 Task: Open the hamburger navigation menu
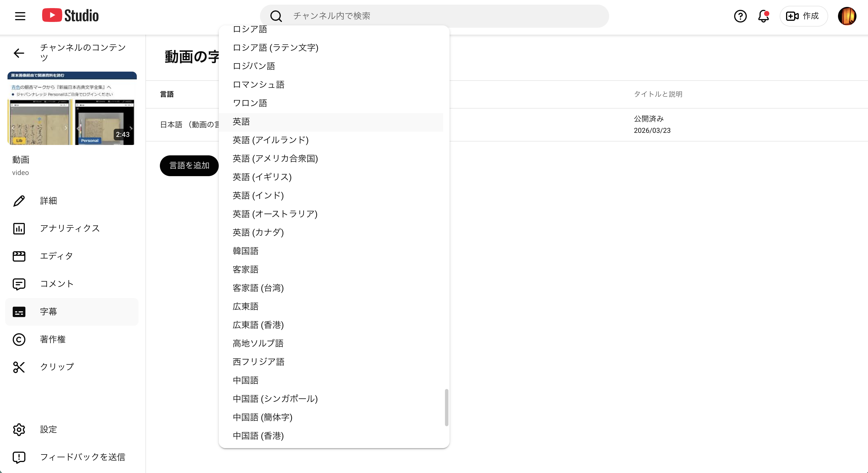pos(20,16)
